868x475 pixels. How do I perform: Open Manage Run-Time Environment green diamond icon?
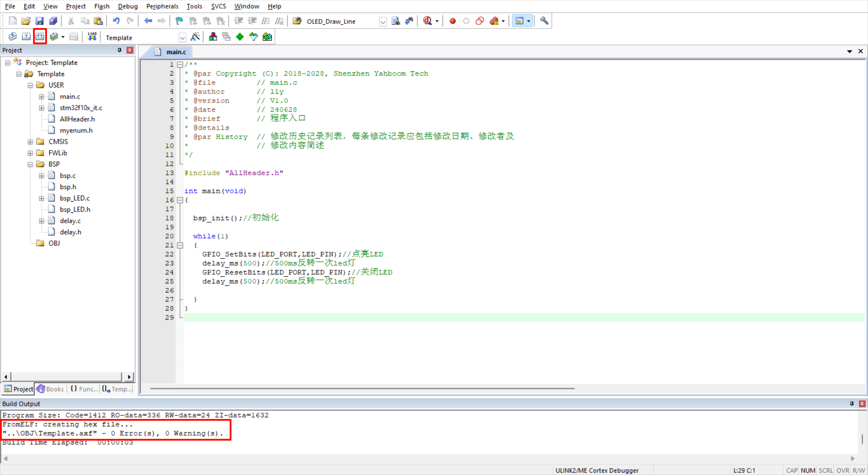point(240,37)
